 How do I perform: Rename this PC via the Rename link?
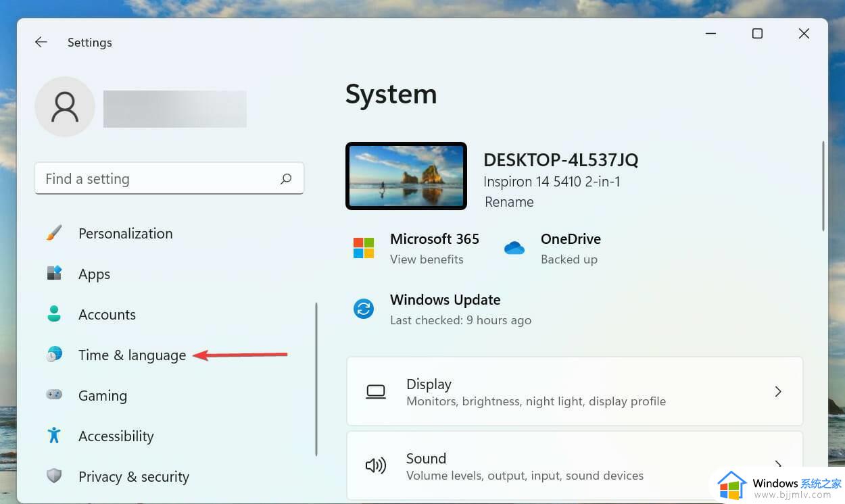pos(509,202)
